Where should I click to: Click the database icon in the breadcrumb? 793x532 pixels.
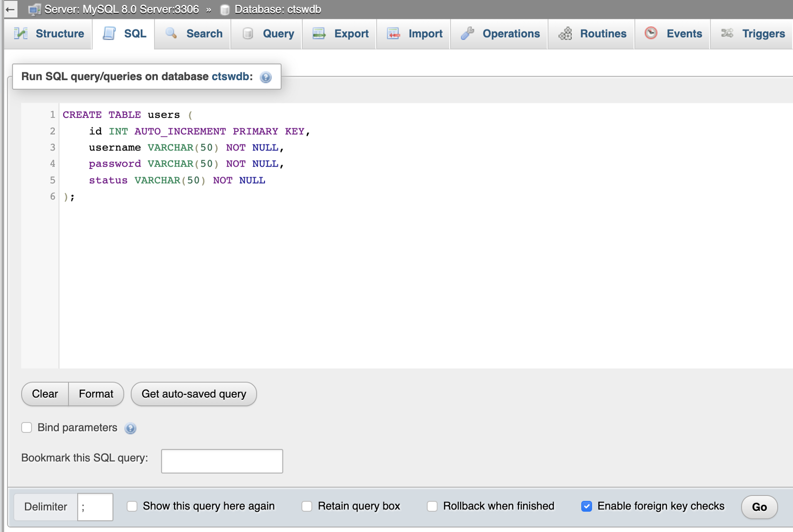pos(225,9)
